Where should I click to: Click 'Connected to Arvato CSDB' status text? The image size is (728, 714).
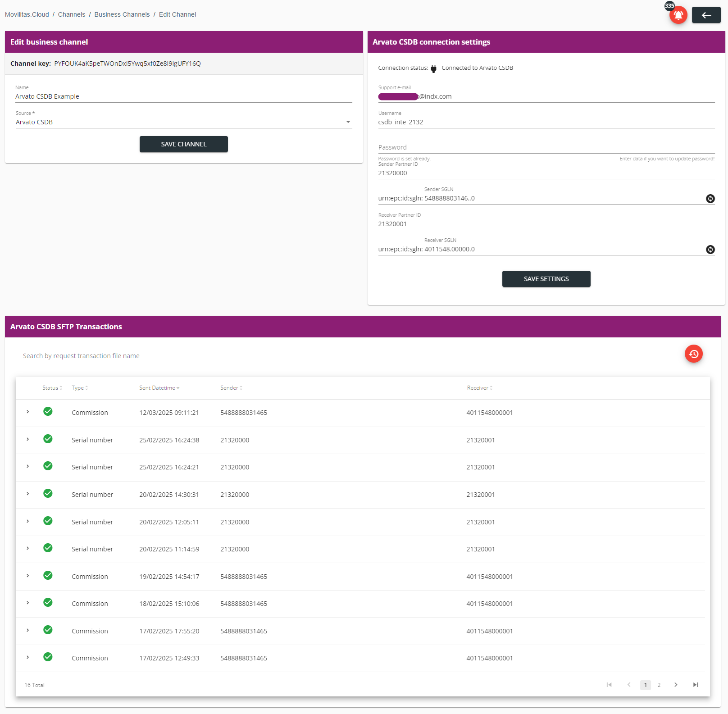[x=478, y=68]
